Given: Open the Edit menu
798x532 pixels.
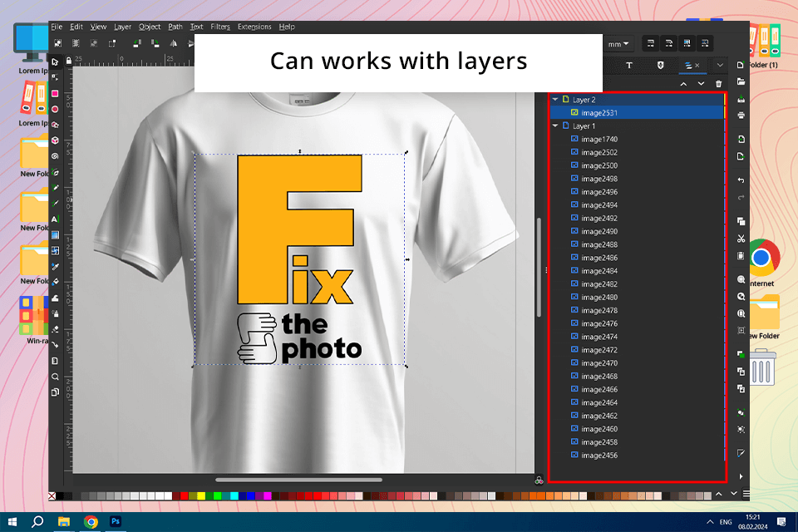Looking at the screenshot, I should coord(76,27).
